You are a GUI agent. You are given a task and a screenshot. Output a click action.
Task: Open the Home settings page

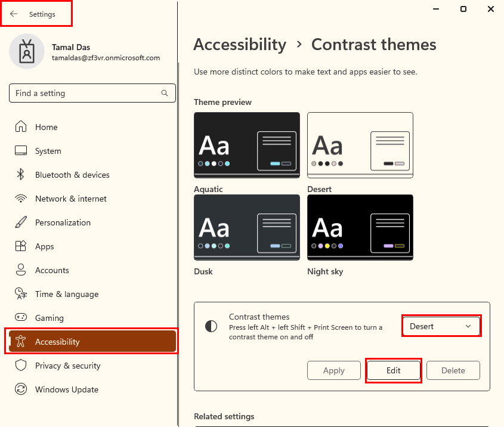(92, 126)
